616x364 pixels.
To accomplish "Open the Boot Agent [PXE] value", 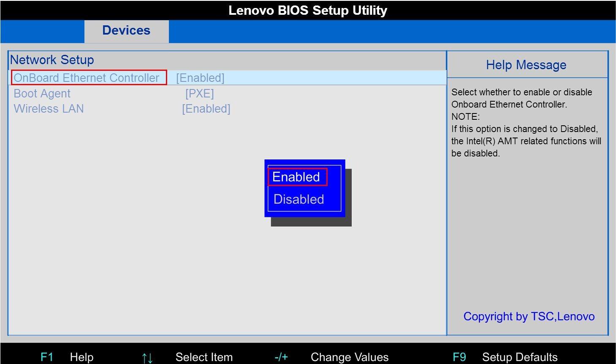I will pos(200,94).
